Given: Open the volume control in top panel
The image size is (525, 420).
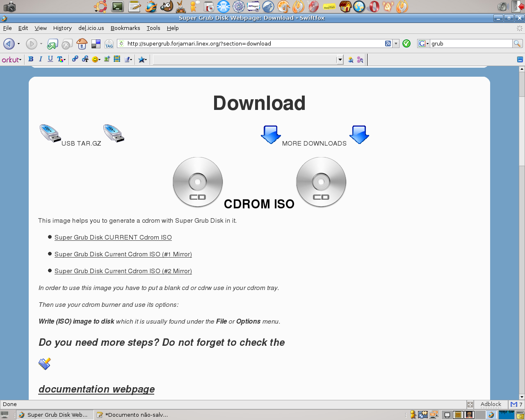Looking at the screenshot, I should coord(503,6).
